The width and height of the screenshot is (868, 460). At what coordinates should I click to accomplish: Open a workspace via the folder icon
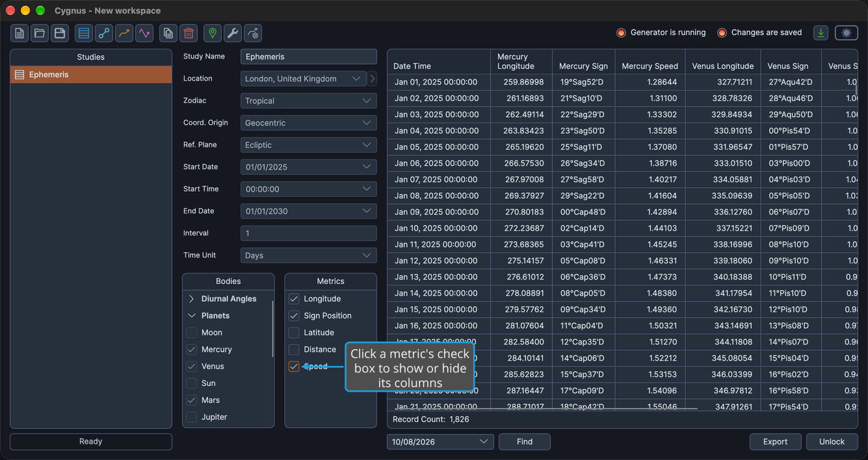tap(40, 33)
